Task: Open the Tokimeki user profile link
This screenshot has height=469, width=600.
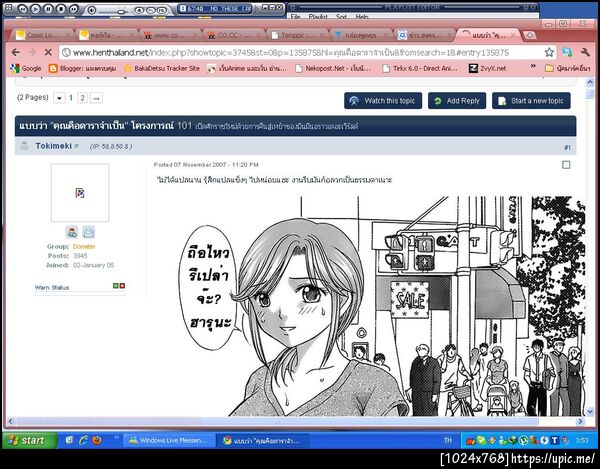Action: [x=54, y=146]
